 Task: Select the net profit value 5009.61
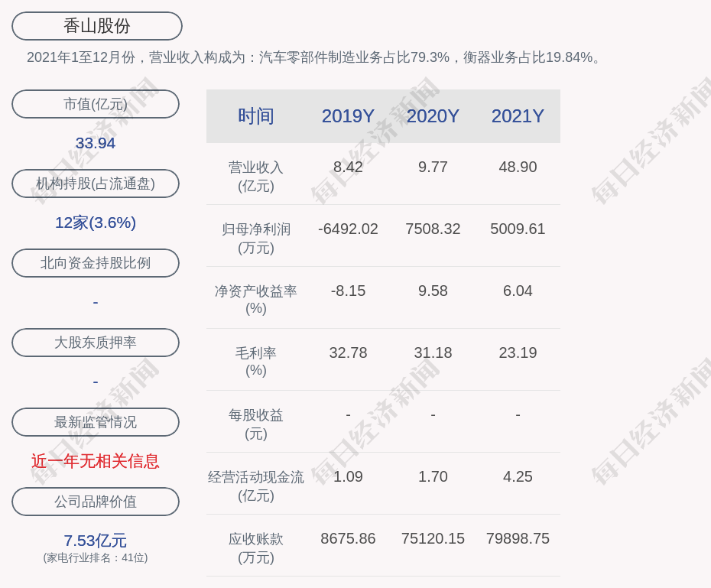click(x=518, y=229)
